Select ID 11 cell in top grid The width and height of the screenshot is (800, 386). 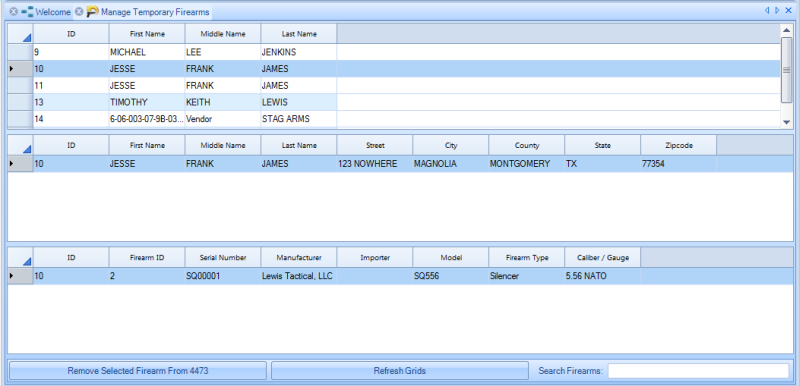click(71, 85)
